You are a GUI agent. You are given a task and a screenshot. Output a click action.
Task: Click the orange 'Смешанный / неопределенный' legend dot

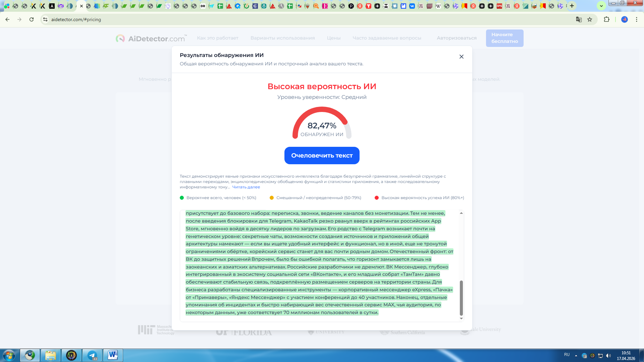[272, 198]
